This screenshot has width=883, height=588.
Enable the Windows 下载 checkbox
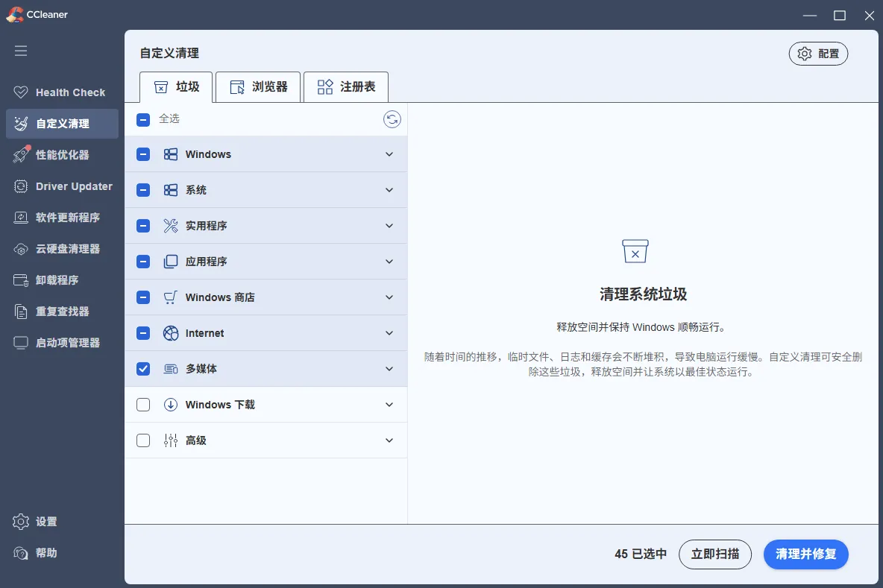[142, 404]
